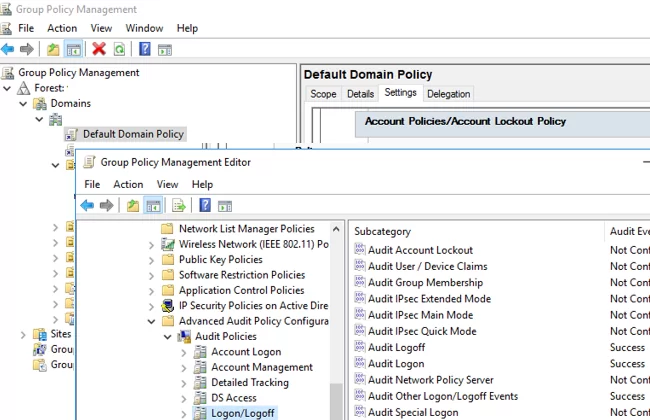
Task: Open Help menu in Group Policy Management Editor
Action: click(x=202, y=184)
